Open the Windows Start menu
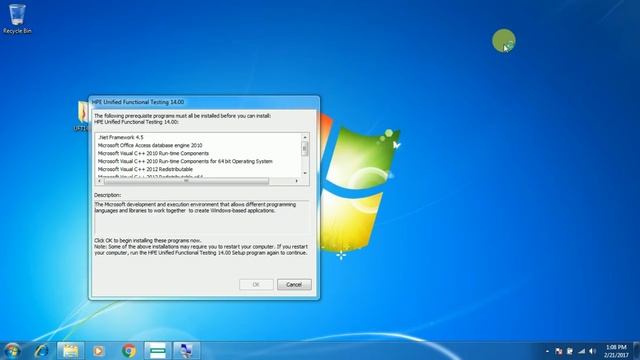This screenshot has width=640, height=360. coord(12,351)
